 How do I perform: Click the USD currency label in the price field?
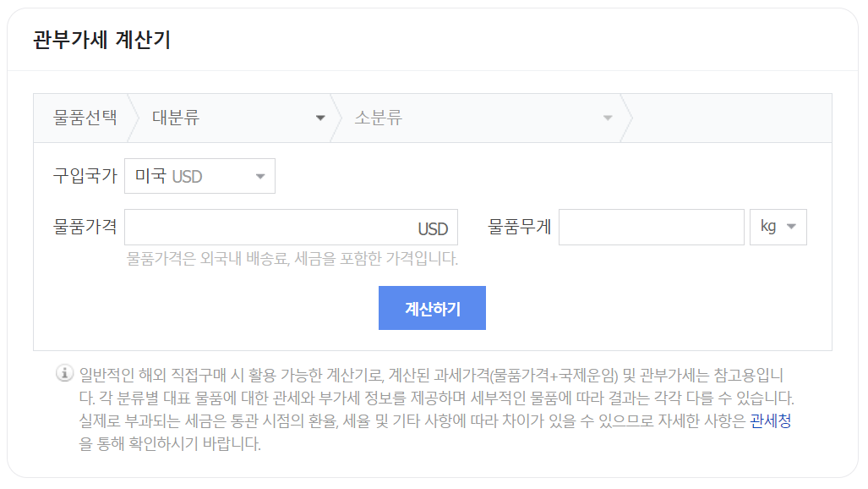pos(433,227)
